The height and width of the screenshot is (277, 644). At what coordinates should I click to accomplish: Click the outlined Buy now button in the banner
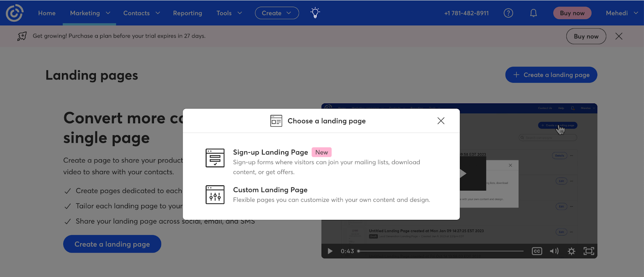pos(586,36)
